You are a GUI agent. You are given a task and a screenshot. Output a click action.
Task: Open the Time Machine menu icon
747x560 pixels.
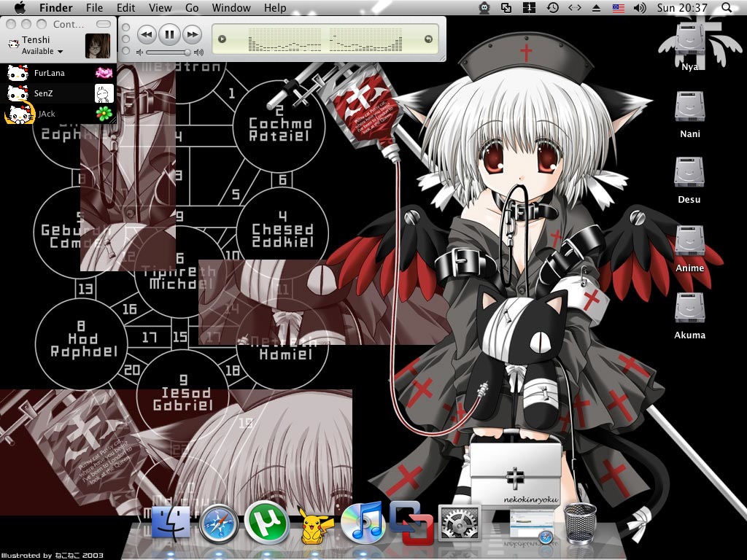553,7
